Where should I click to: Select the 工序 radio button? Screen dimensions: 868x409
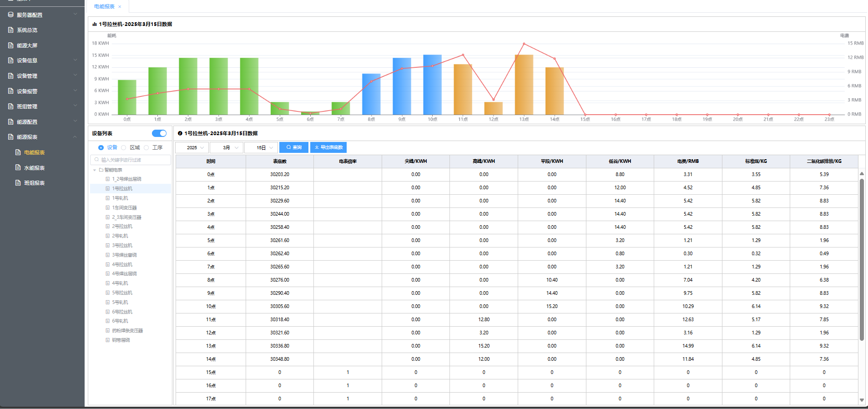146,147
